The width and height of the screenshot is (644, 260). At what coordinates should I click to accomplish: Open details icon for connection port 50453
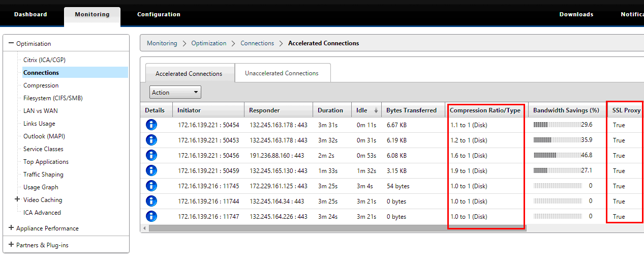click(x=151, y=140)
